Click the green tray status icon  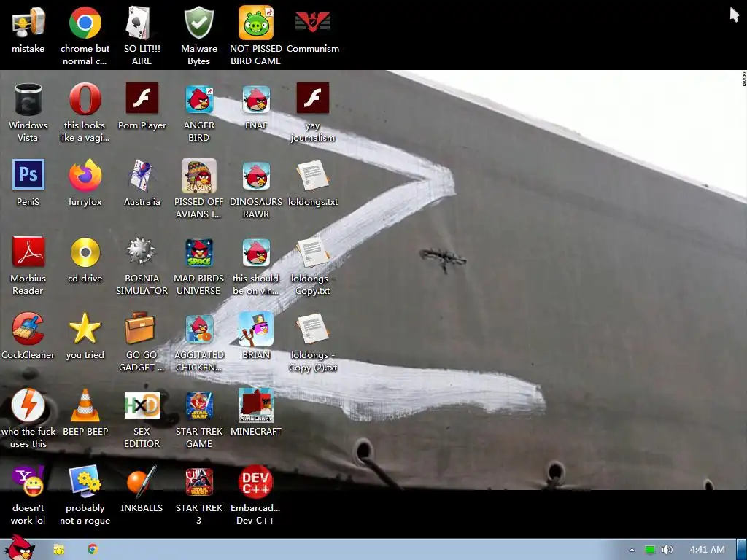(x=650, y=550)
